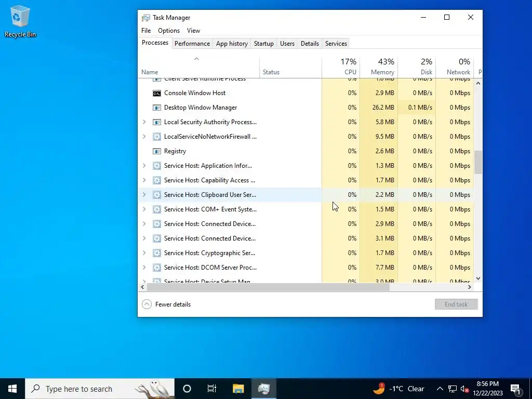Click the Console Window Host process icon
This screenshot has width=532, height=399.
coord(156,93)
